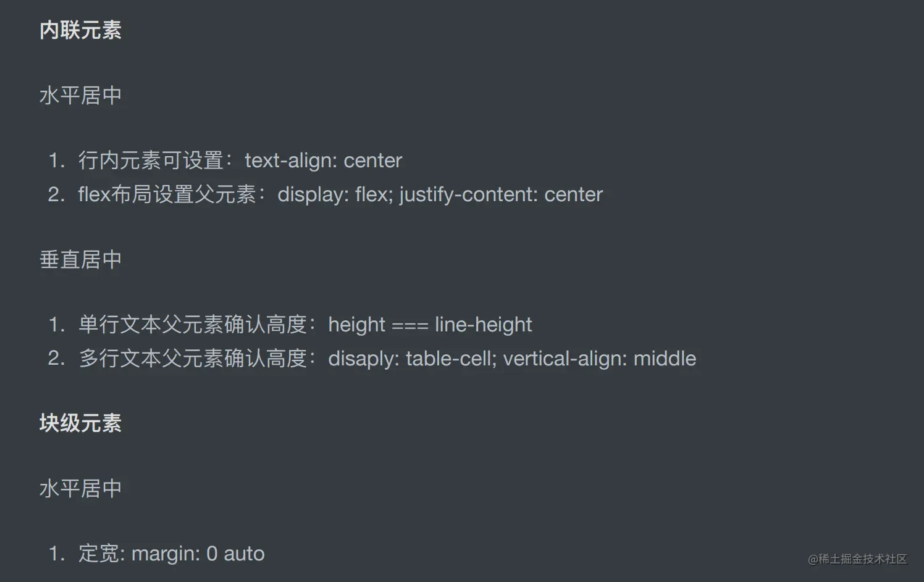Click list number 1 before 单行文本
Screen dimensions: 924x582
[56, 325]
